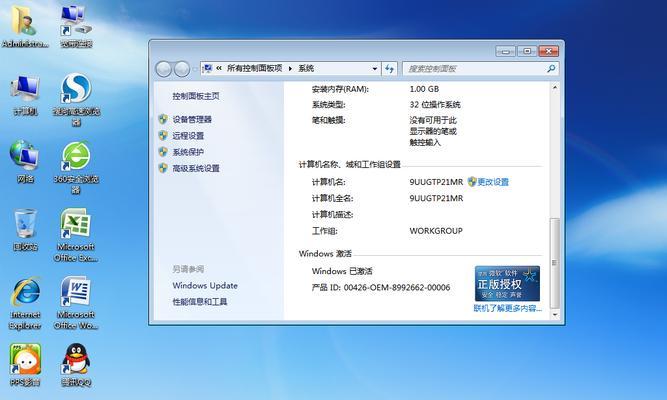Open 性能信息和工具 link
Image resolution: width=667 pixels, height=400 pixels.
(x=200, y=302)
